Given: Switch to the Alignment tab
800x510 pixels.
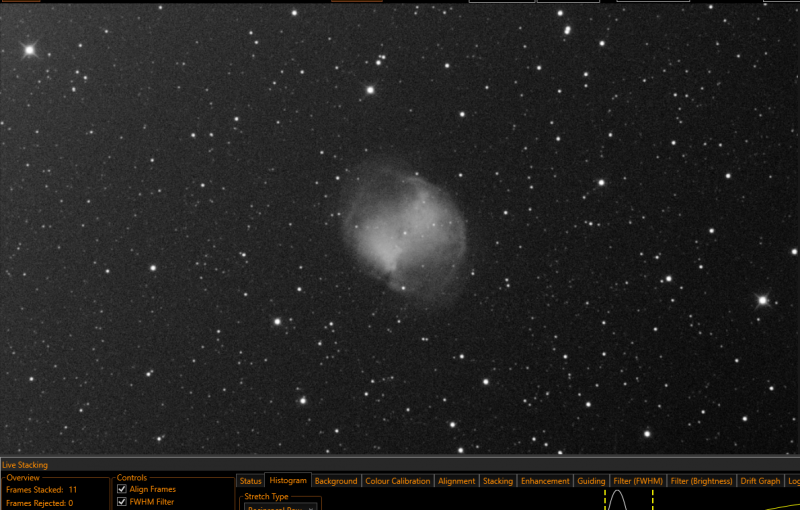Looking at the screenshot, I should click(456, 481).
